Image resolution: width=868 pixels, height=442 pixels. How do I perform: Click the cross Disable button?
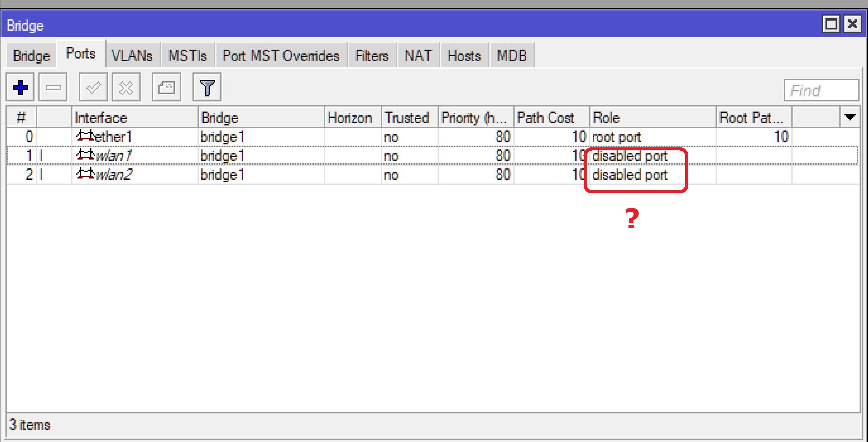(x=126, y=88)
